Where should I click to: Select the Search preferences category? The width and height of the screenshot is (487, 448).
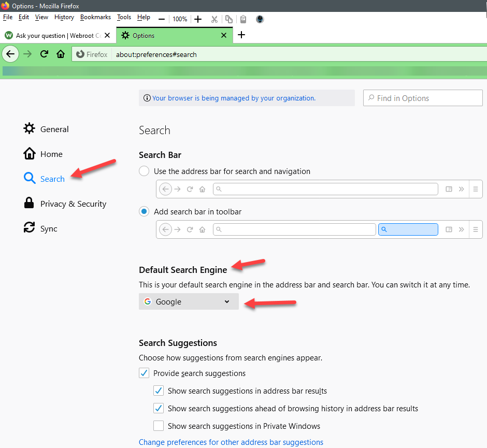[44, 179]
